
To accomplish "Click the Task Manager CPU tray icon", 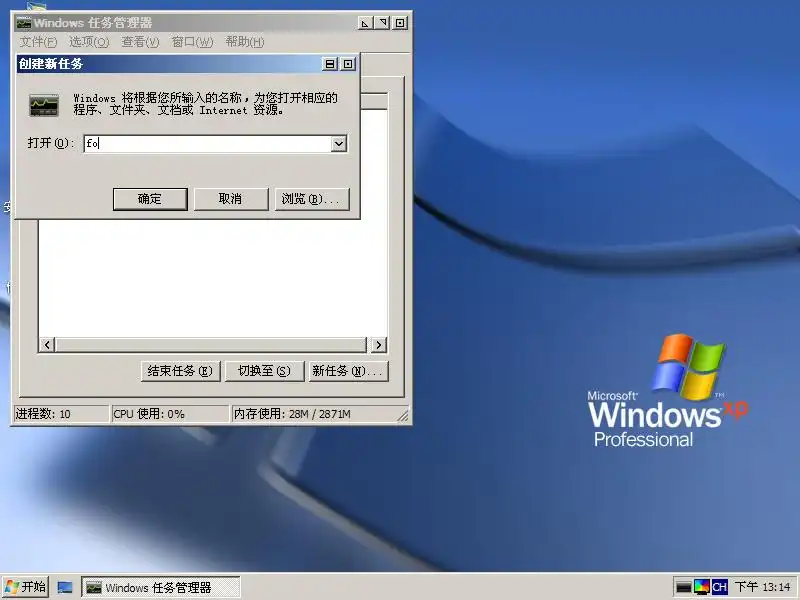I will (684, 587).
